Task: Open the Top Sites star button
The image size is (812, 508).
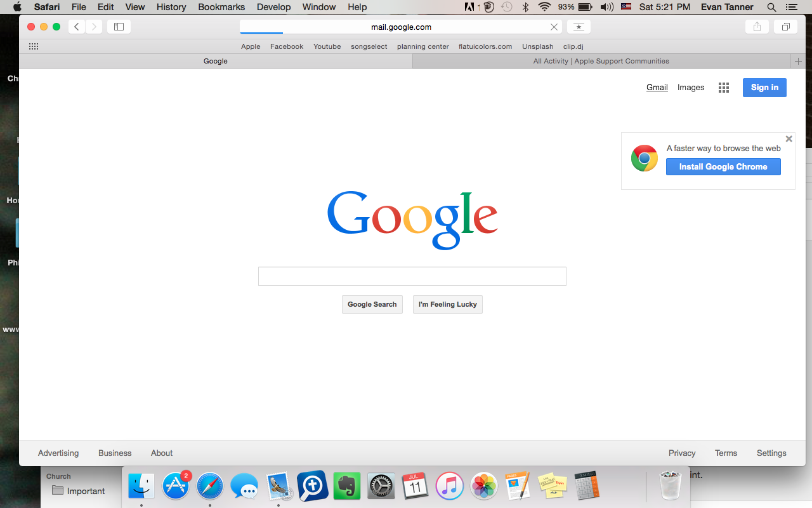Action: tap(579, 27)
